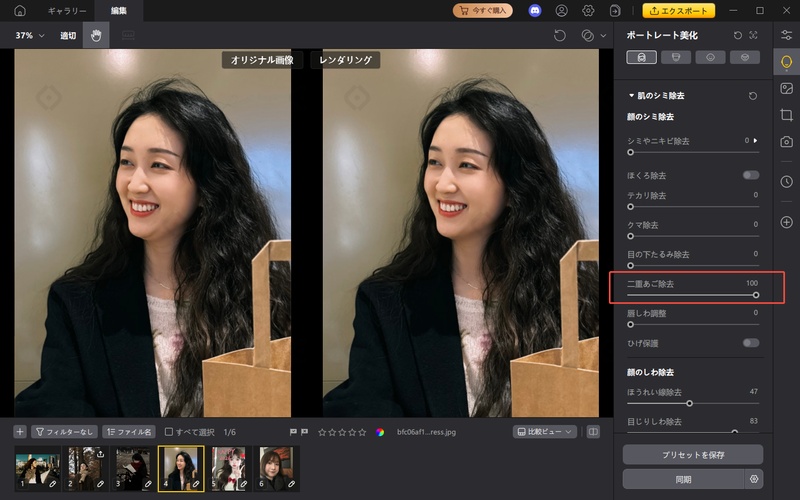Toggle the ほくろ除去 switch

click(750, 175)
